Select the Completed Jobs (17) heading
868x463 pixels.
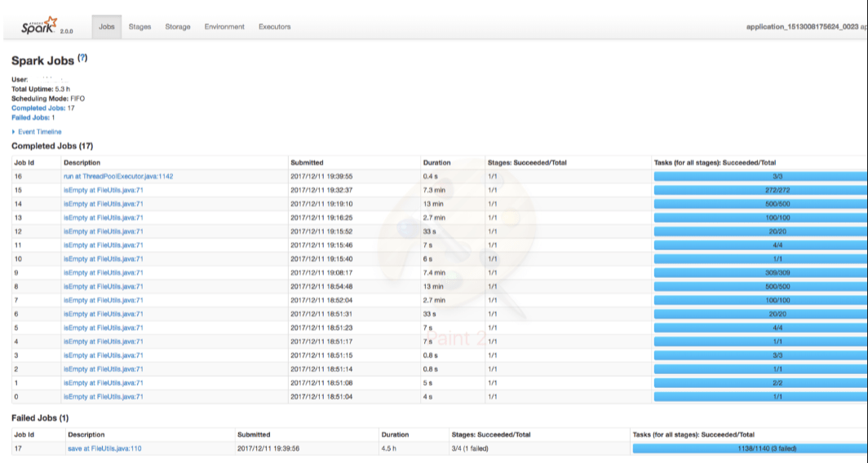52,146
